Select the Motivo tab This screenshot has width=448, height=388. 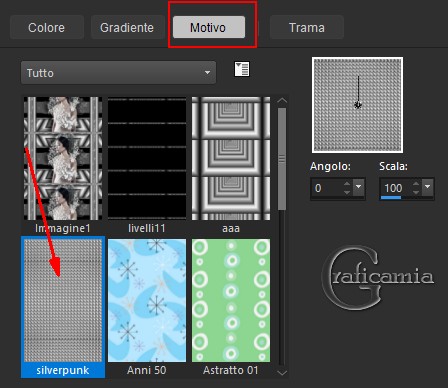[x=209, y=27]
